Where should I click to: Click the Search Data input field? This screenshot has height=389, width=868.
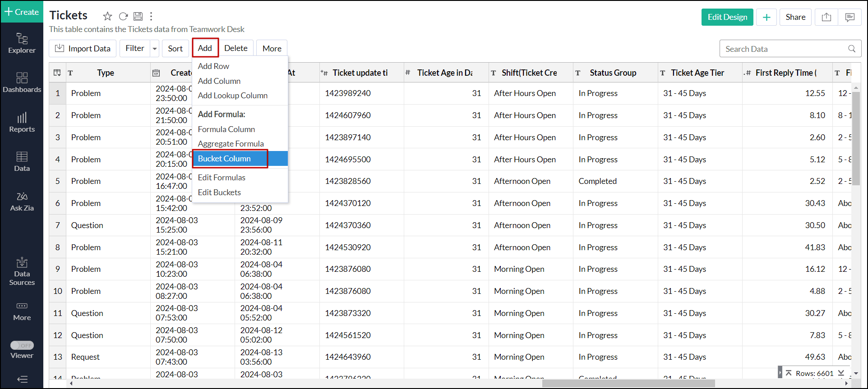(784, 49)
